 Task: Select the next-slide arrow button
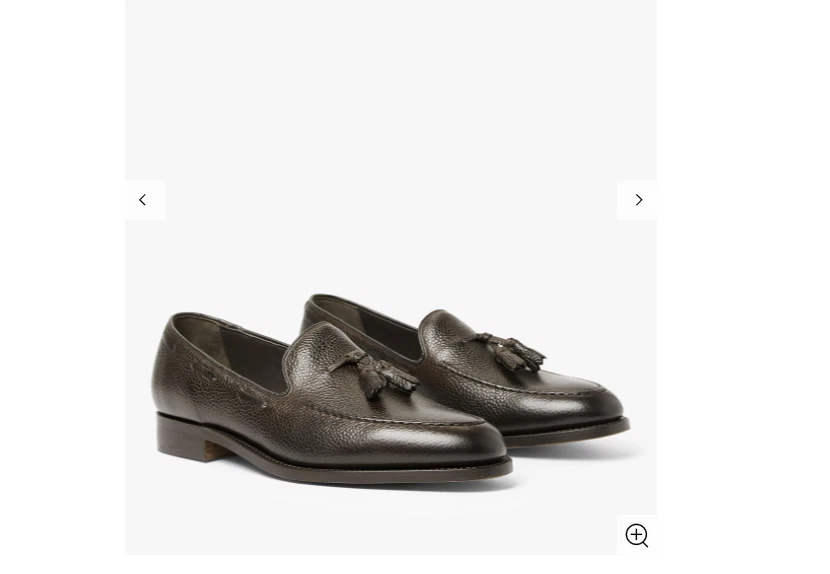pyautogui.click(x=637, y=200)
